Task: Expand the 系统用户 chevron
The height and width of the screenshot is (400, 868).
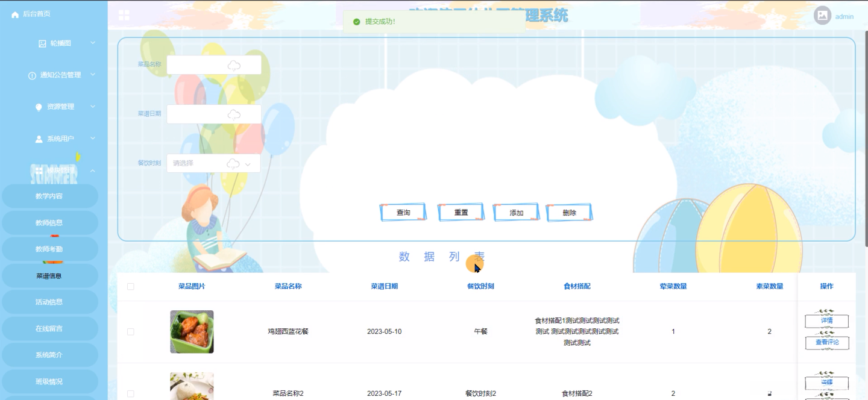Action: pos(93,139)
